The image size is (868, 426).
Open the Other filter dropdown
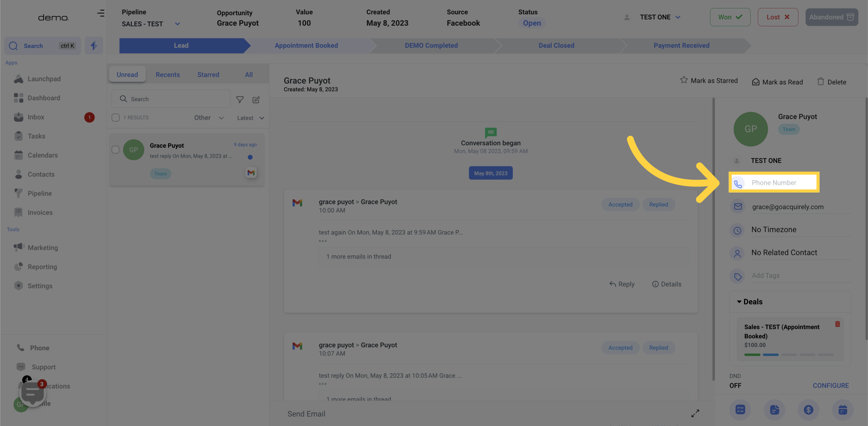point(209,118)
